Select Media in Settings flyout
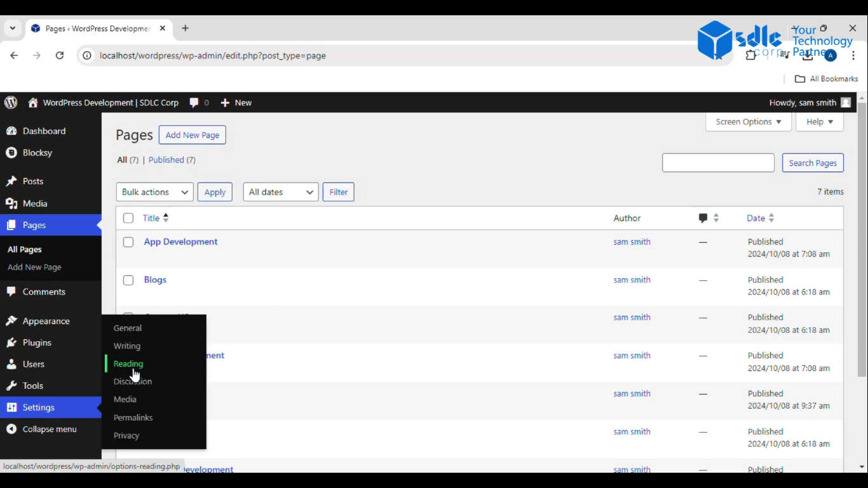 [x=125, y=399]
